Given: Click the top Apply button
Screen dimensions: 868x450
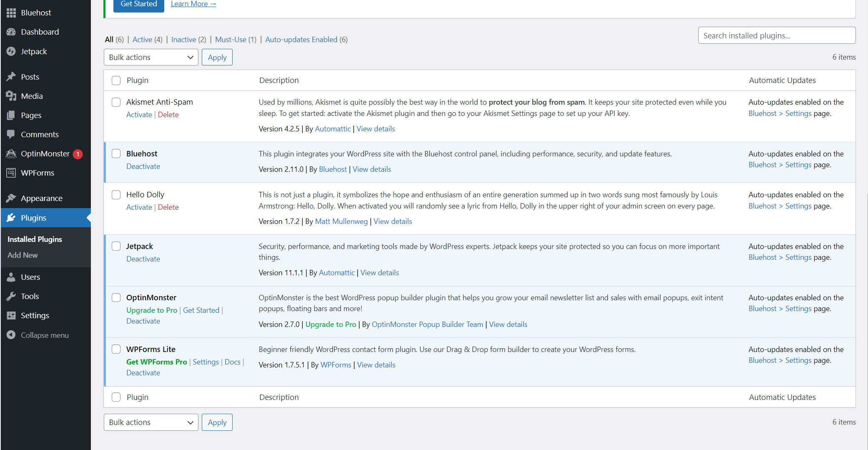Looking at the screenshot, I should coord(217,57).
